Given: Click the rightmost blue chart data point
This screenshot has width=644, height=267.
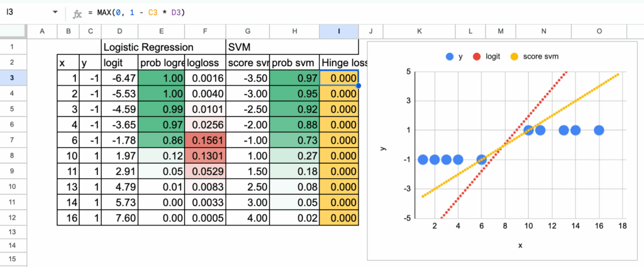Looking at the screenshot, I should tap(599, 130).
